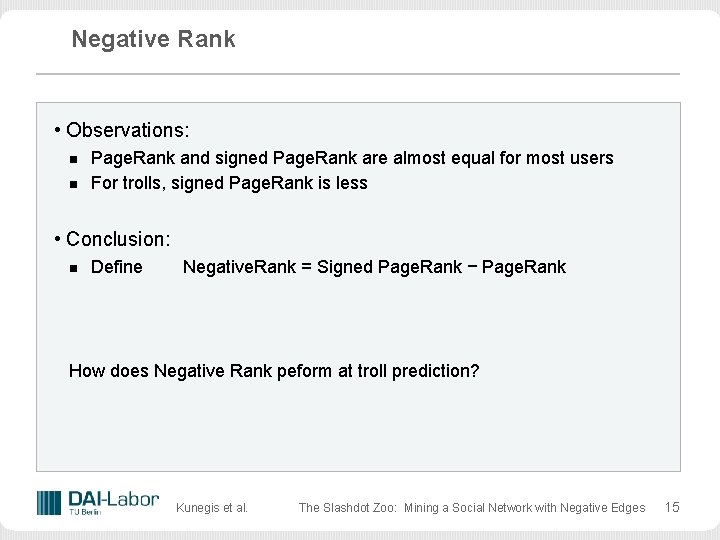Click the round bullet before "Conclusion:"
This screenshot has height=540, width=720.
pos(59,239)
